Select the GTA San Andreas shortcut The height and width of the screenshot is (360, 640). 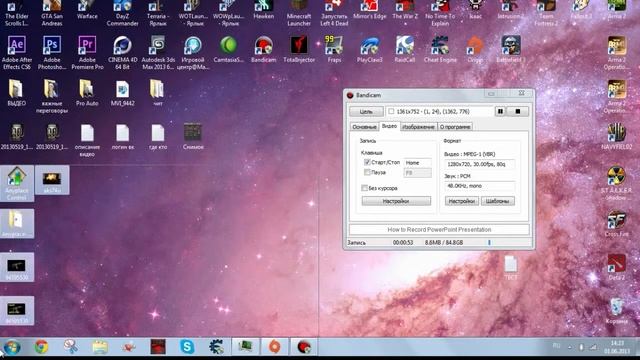click(52, 13)
